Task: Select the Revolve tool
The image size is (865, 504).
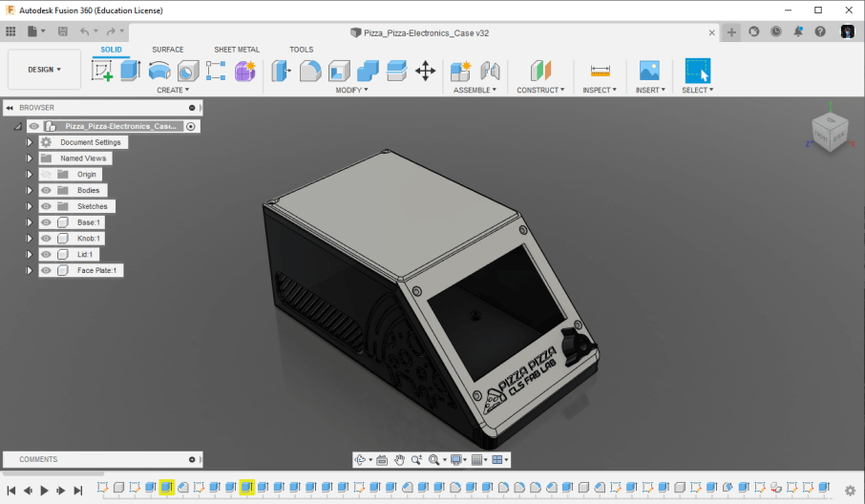Action: click(x=159, y=71)
